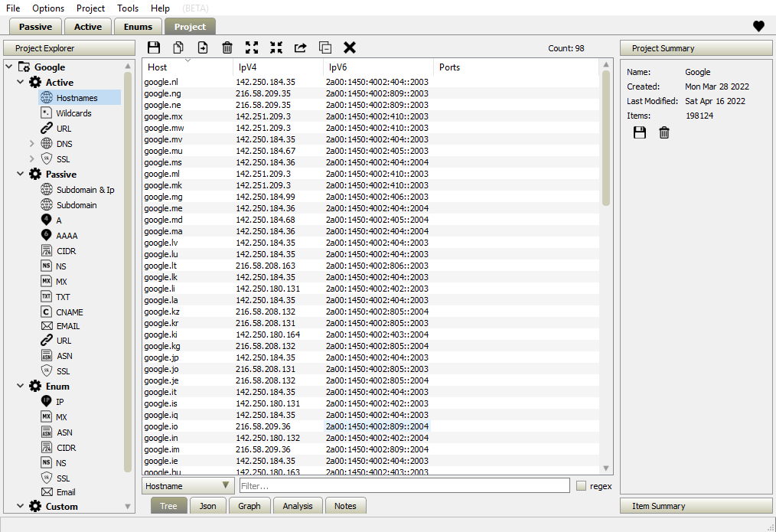Collapse the Google project root
The width and height of the screenshot is (776, 532).
9,67
